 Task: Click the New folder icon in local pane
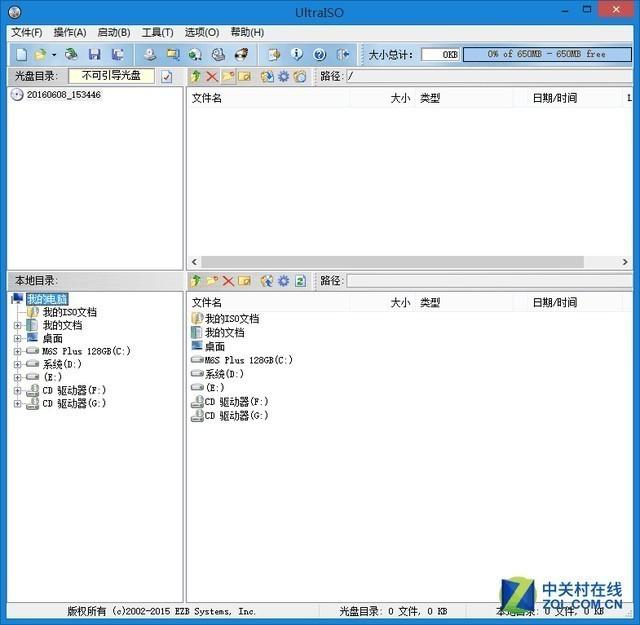coord(212,281)
